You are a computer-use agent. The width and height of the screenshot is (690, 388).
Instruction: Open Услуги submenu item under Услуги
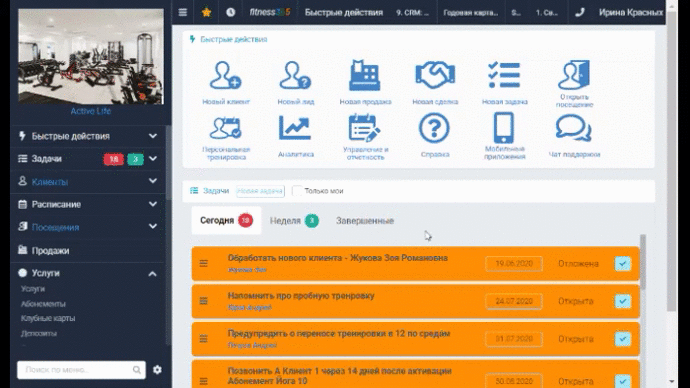point(33,289)
